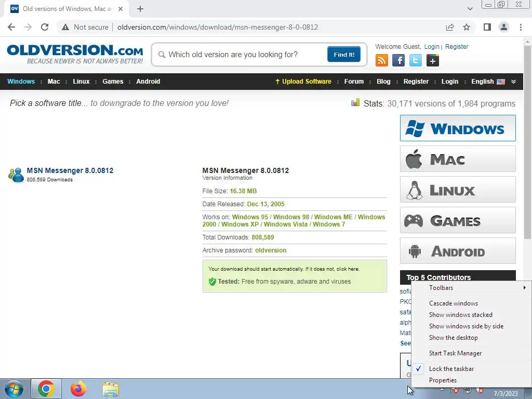Click the Upload Software link
The image size is (532, 399).
303,82
